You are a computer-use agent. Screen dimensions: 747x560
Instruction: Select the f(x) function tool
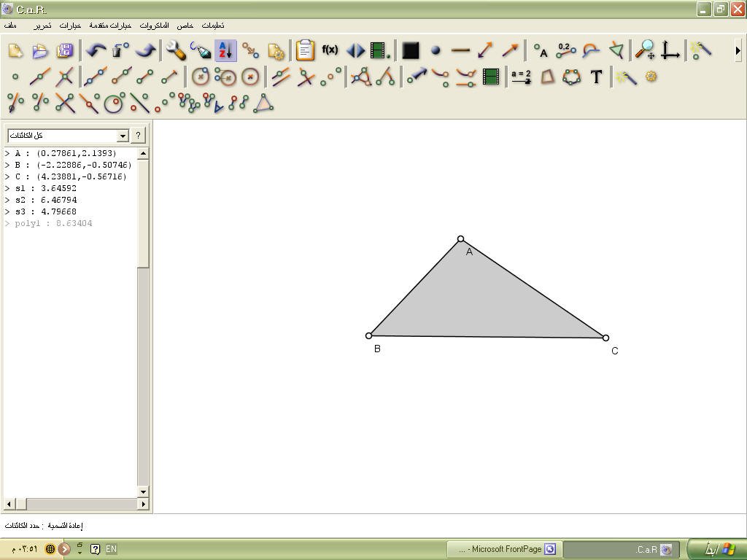(x=330, y=50)
